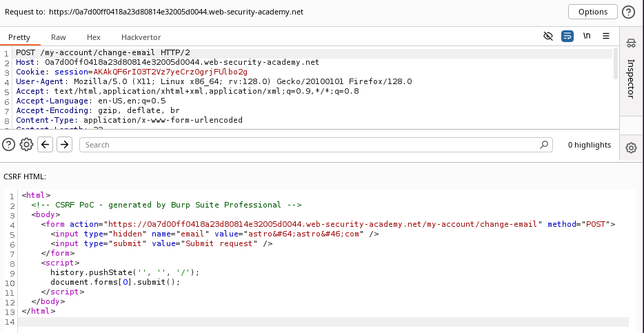Toggle show newline characters \n icon
Screen dimensions: 644x333
click(x=587, y=36)
